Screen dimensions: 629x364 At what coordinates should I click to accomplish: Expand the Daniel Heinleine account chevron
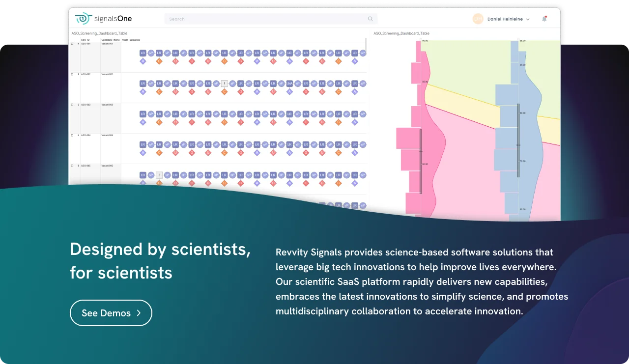point(528,19)
